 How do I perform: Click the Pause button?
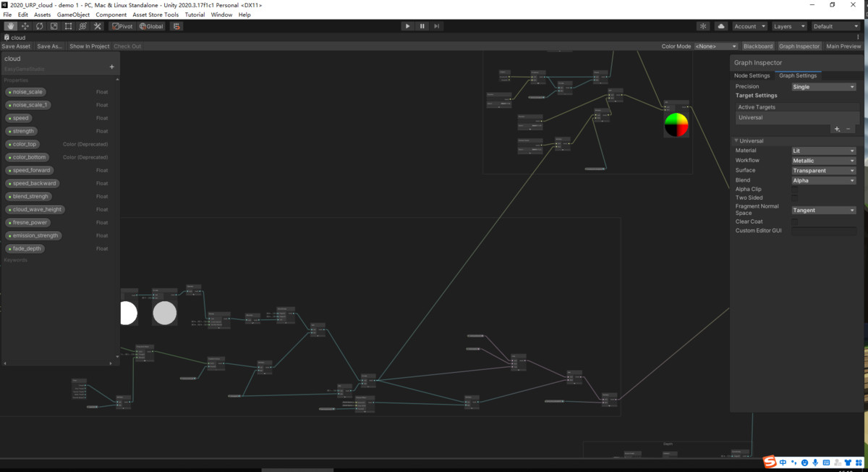pos(422,26)
